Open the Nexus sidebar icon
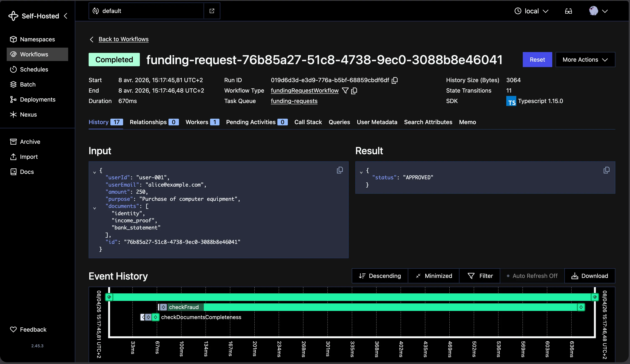The height and width of the screenshot is (364, 630). [x=14, y=114]
